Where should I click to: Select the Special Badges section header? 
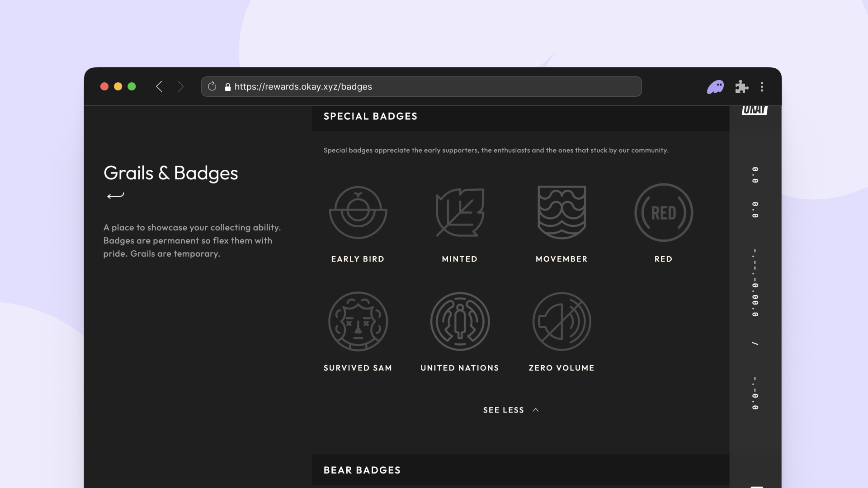point(370,117)
